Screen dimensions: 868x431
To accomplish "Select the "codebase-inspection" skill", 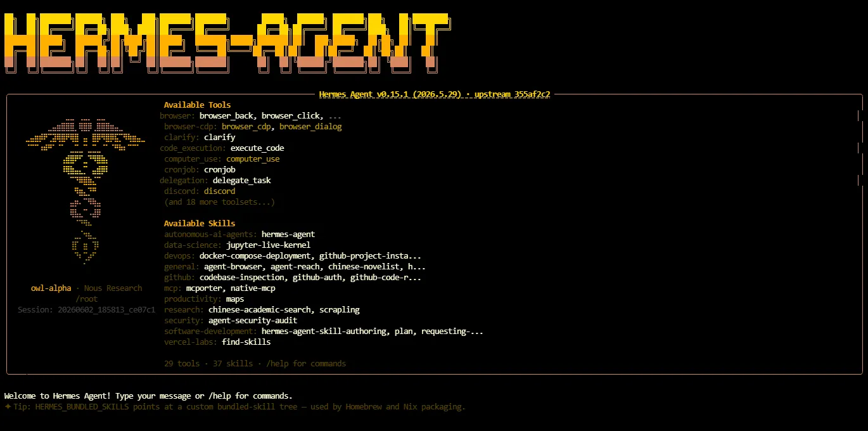I will point(241,278).
